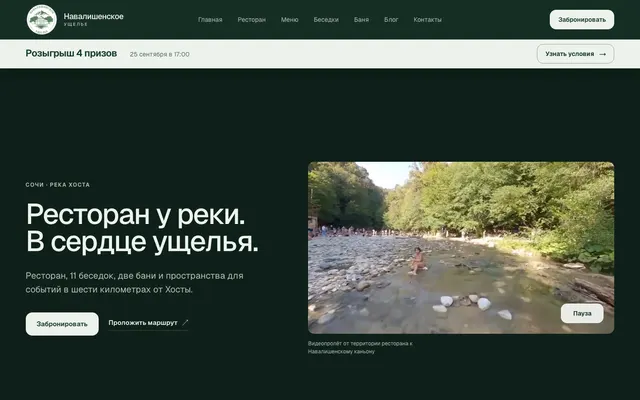Click the Розыгрыш 4 призов banner title
This screenshot has height=400, width=640.
(x=71, y=53)
